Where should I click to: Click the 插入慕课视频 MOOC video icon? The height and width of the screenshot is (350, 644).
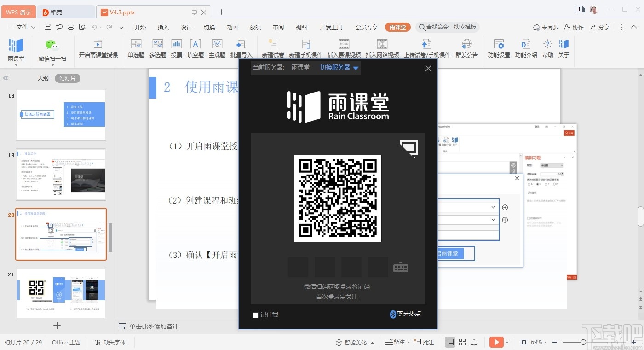pyautogui.click(x=344, y=45)
